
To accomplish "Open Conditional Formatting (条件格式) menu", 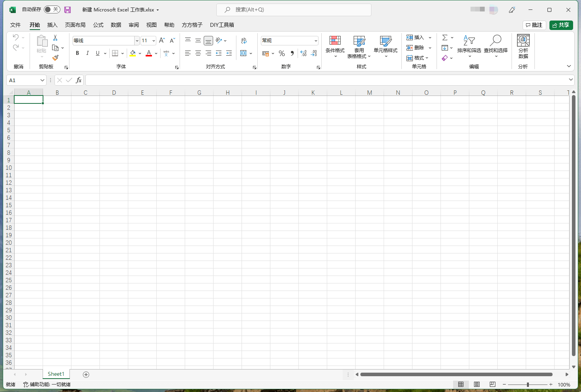I will coord(335,46).
